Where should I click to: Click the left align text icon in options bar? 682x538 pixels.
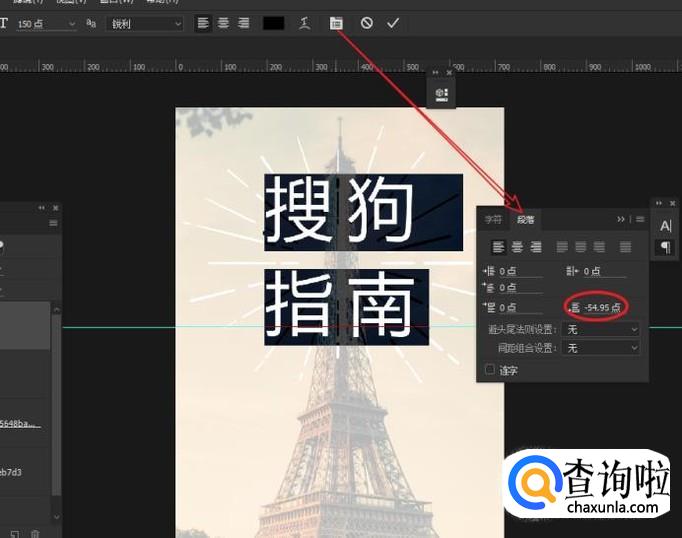[203, 23]
